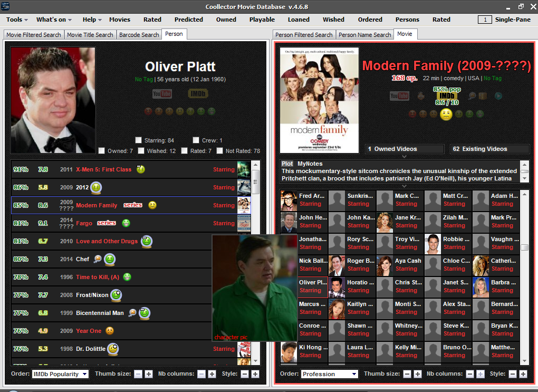Click the play video icon for Modern Family

click(x=498, y=96)
